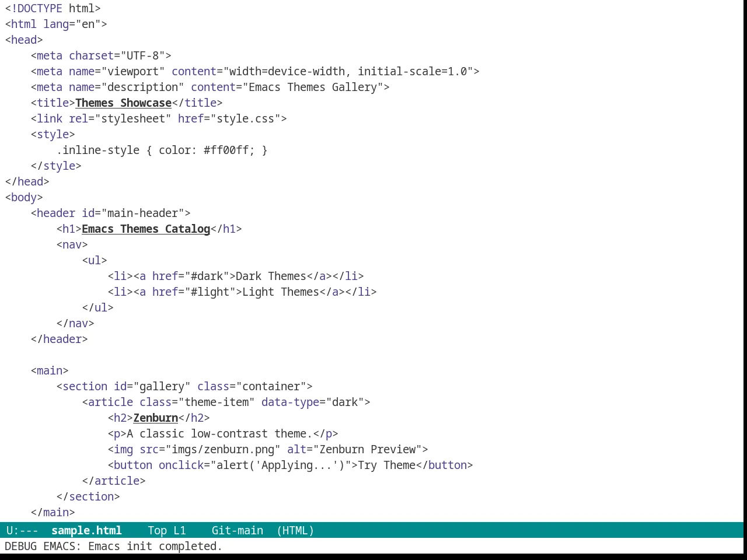Click the 'Emacs Themes Catalog' heading text
The height and width of the screenshot is (560, 747).
tap(146, 229)
